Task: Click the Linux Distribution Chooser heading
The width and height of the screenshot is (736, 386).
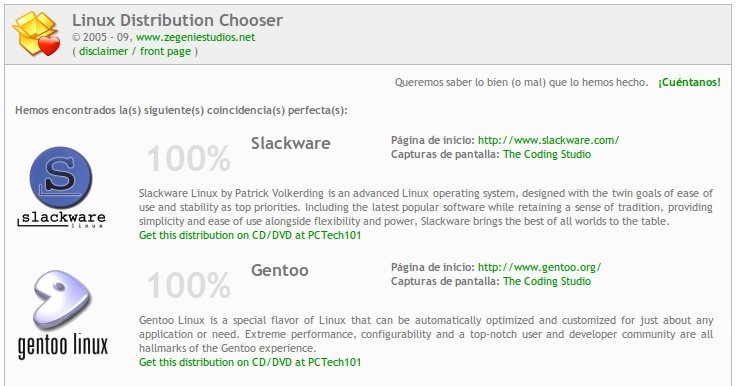Action: click(177, 20)
